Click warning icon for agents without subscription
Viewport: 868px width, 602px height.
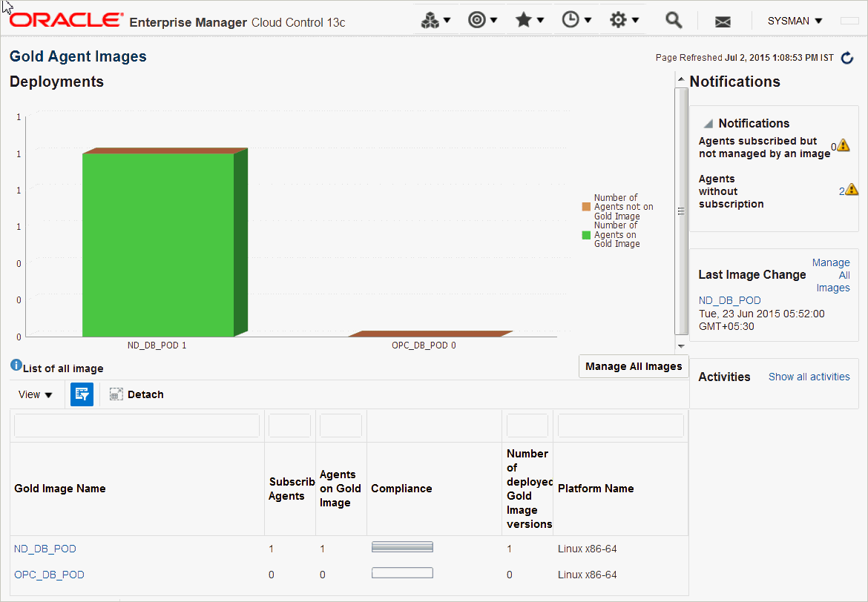[x=852, y=189]
